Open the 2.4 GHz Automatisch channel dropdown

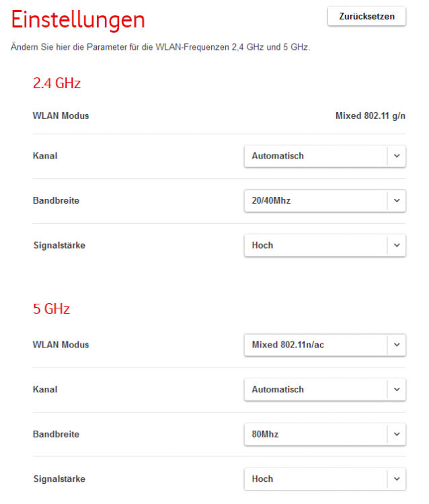point(316,156)
